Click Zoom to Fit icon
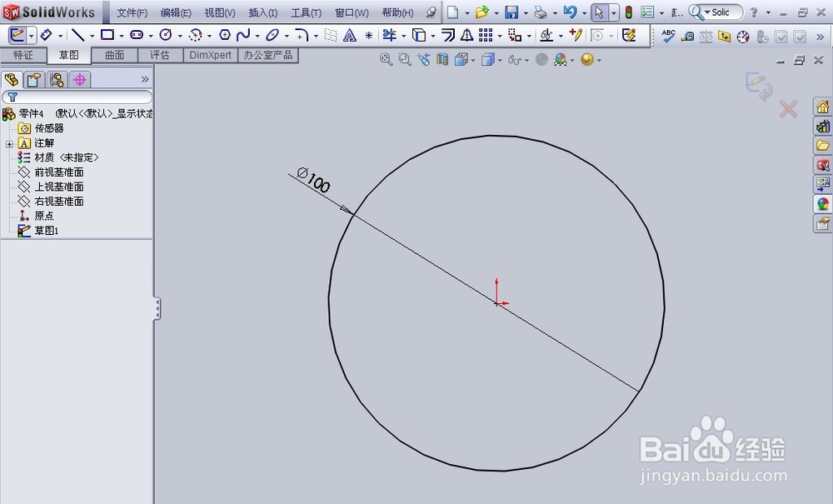The height and width of the screenshot is (504, 833). (387, 59)
